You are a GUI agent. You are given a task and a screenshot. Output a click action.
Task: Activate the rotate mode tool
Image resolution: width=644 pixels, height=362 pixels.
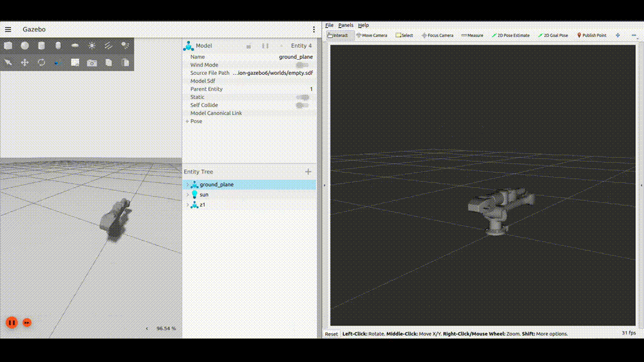[x=42, y=62]
